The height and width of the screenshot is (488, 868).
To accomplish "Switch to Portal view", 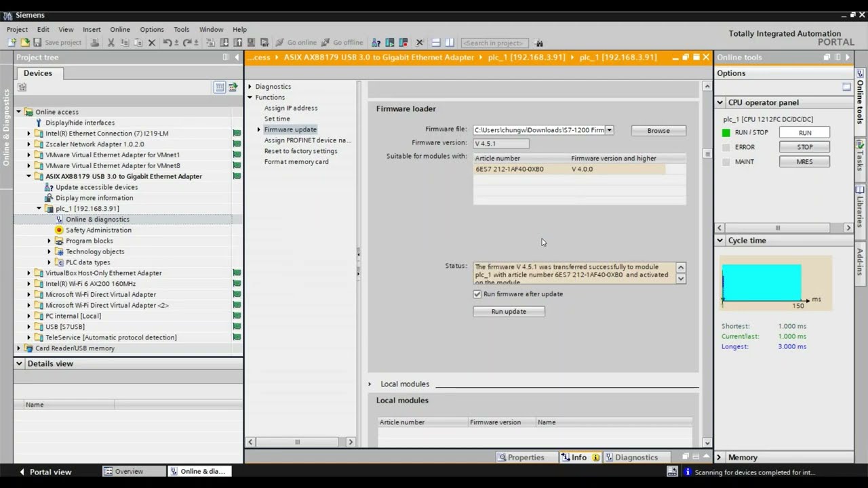I will pyautogui.click(x=45, y=472).
